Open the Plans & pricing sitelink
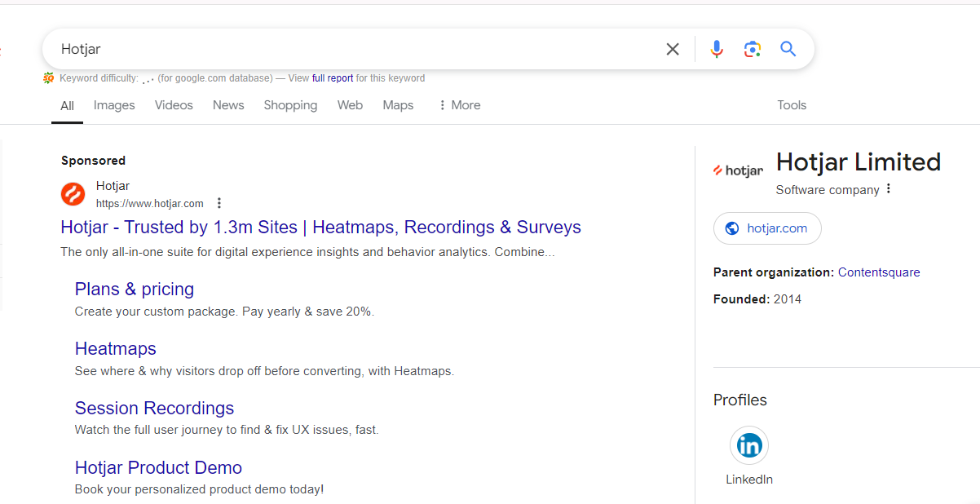The image size is (980, 504). coord(135,290)
